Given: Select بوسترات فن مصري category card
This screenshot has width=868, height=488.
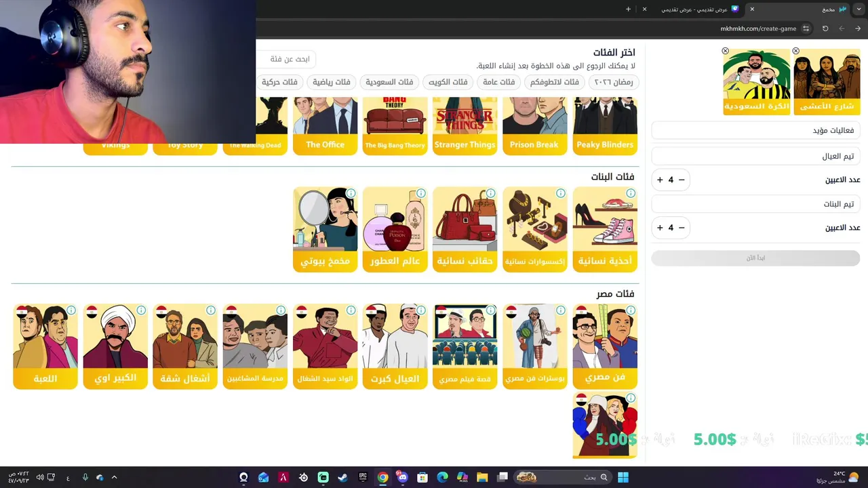Looking at the screenshot, I should coord(534,347).
